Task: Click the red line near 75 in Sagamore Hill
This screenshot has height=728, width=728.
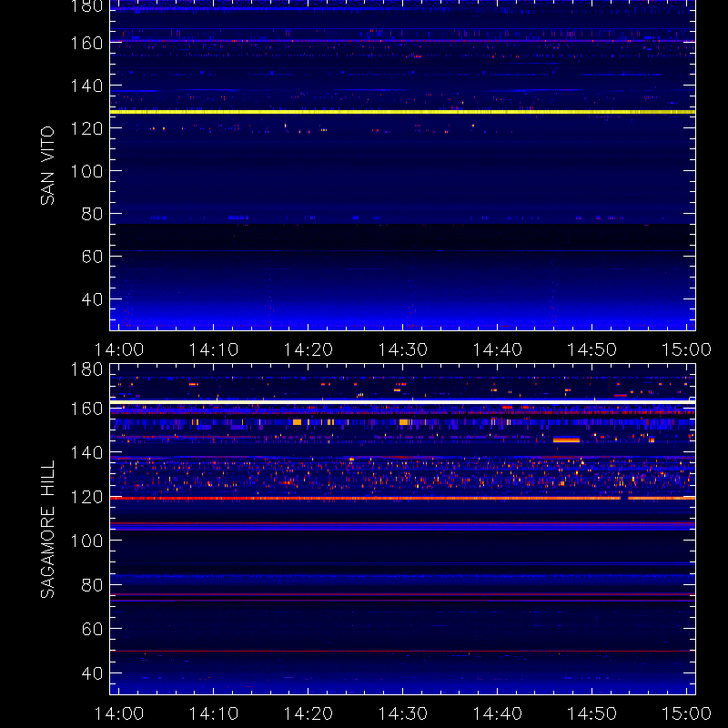Action: (402, 594)
